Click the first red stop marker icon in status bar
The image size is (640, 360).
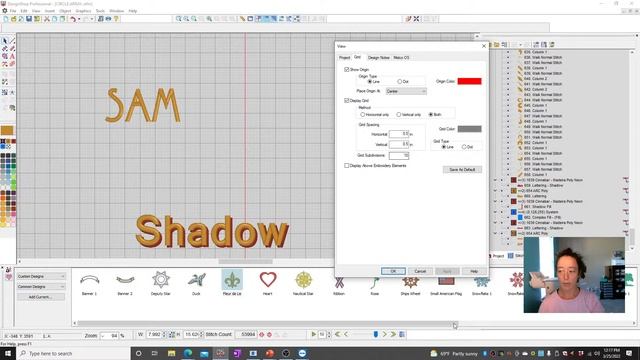[x=262, y=335]
